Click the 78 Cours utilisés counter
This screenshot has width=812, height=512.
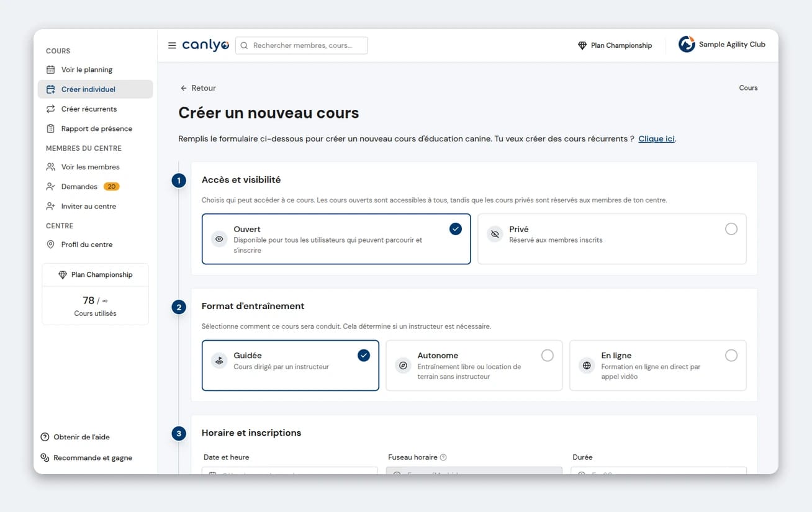point(95,306)
